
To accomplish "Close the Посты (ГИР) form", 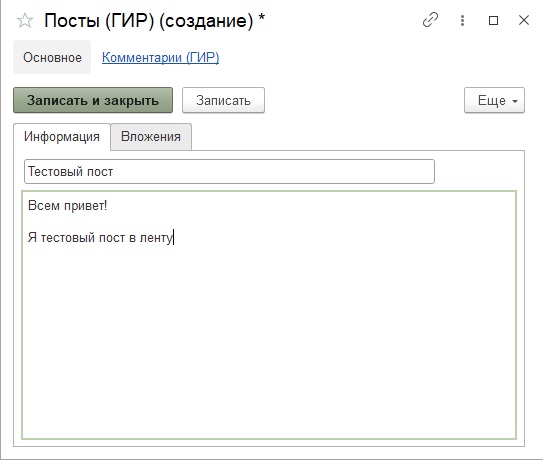I will tap(524, 20).
